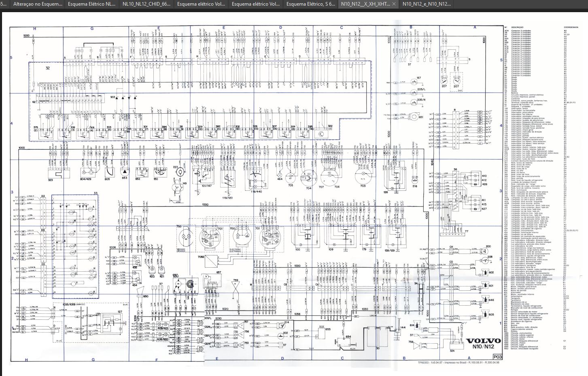Click the "144" switch label

[x=403, y=327]
